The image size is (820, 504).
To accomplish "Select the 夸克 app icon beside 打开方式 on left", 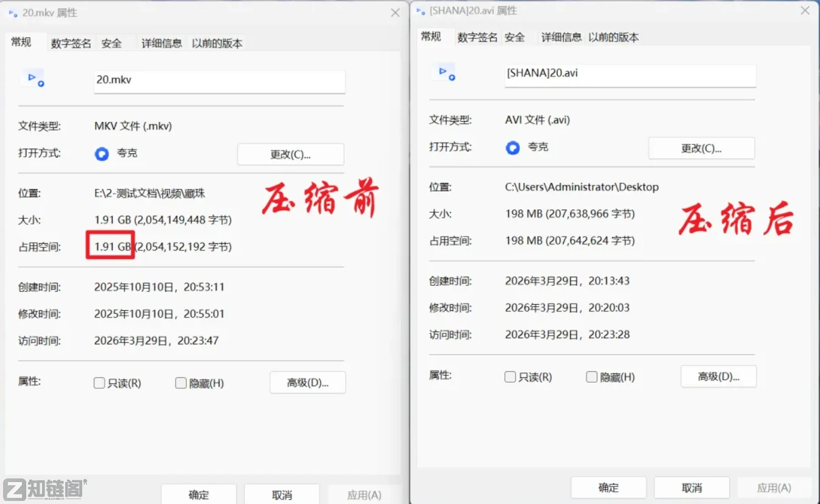I will click(x=101, y=154).
